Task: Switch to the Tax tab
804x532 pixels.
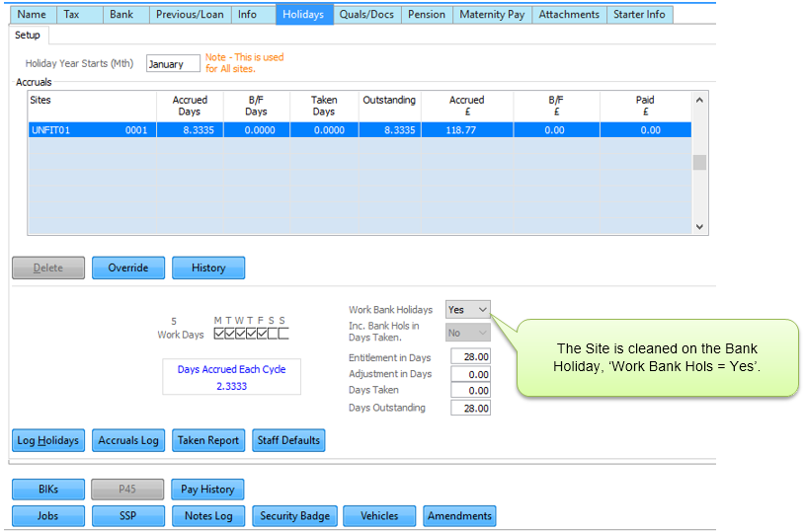Action: click(x=79, y=15)
